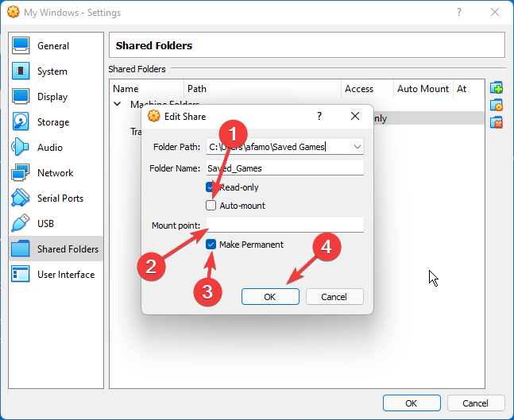Toggle the Make Permanent checkbox
This screenshot has width=514, height=420.
tap(211, 244)
